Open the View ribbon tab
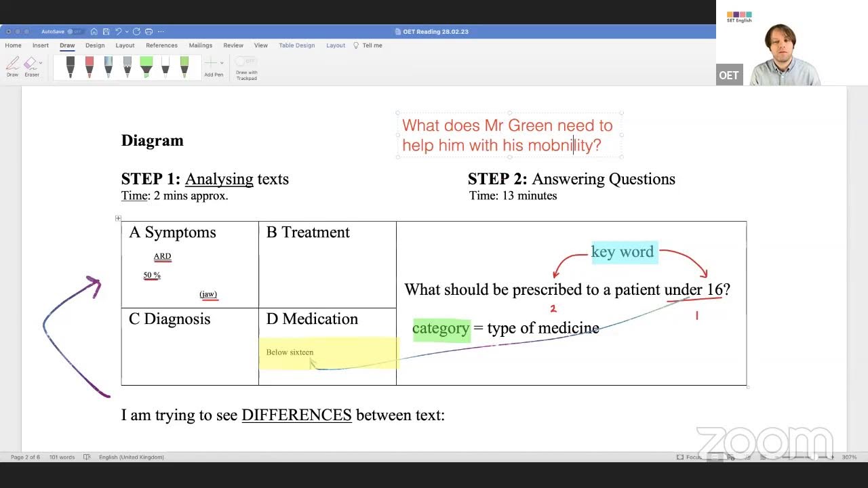The width and height of the screenshot is (868, 488). point(261,45)
